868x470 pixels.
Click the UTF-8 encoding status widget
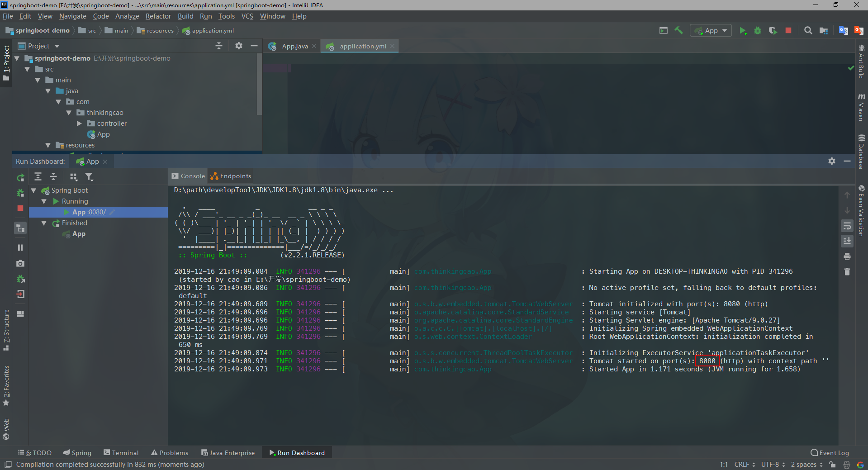click(x=773, y=465)
